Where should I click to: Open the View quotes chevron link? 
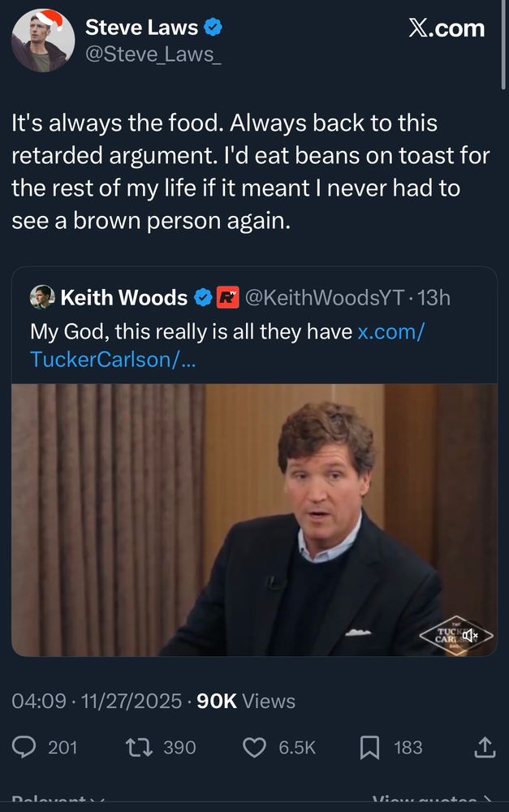pyautogui.click(x=430, y=803)
